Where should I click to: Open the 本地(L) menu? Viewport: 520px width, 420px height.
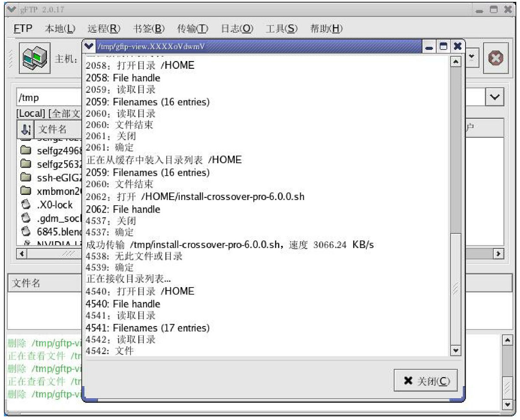pos(60,29)
